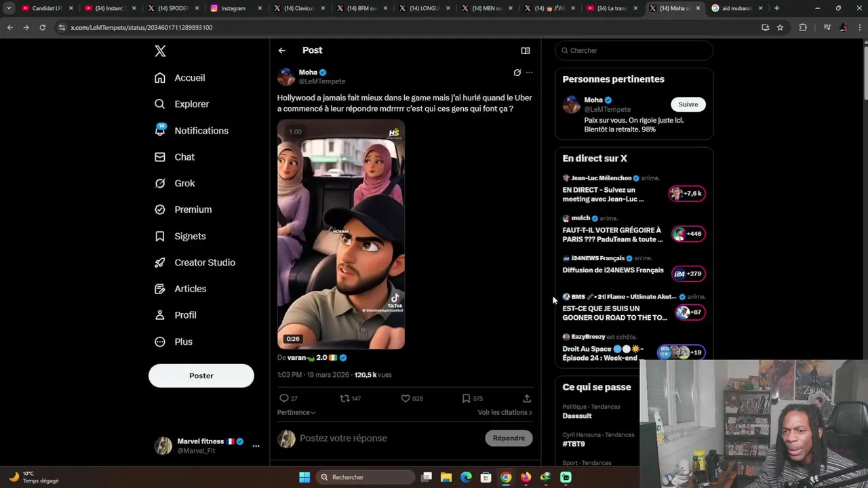868x488 pixels.
Task: Click the browser forward arrow
Action: tap(26, 27)
